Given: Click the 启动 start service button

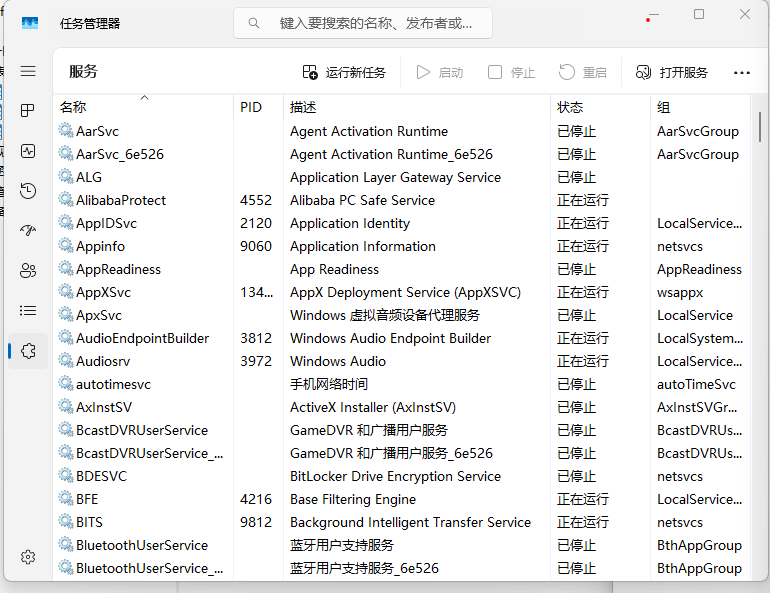Looking at the screenshot, I should click(x=440, y=73).
